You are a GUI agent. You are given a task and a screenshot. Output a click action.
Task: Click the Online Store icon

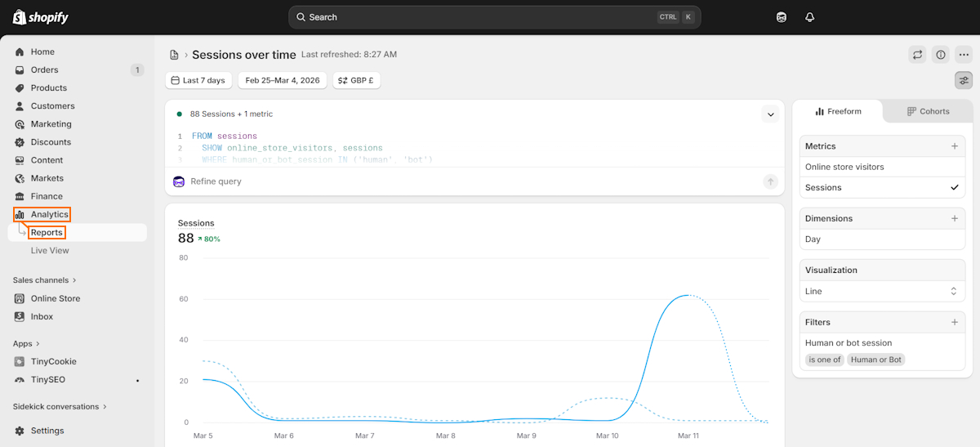[x=20, y=298]
